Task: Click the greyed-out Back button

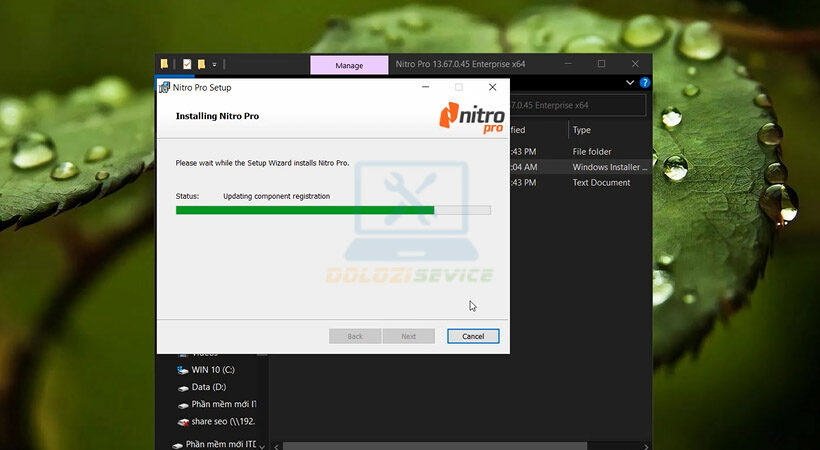Action: (354, 336)
